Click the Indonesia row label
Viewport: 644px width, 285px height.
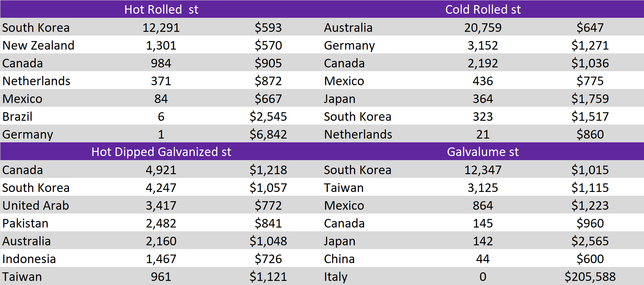pyautogui.click(x=29, y=259)
